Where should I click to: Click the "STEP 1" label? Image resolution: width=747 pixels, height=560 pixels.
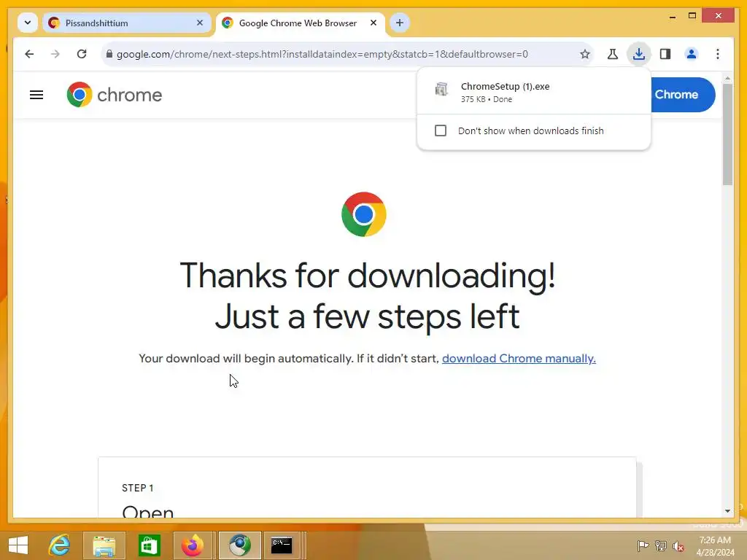138,488
